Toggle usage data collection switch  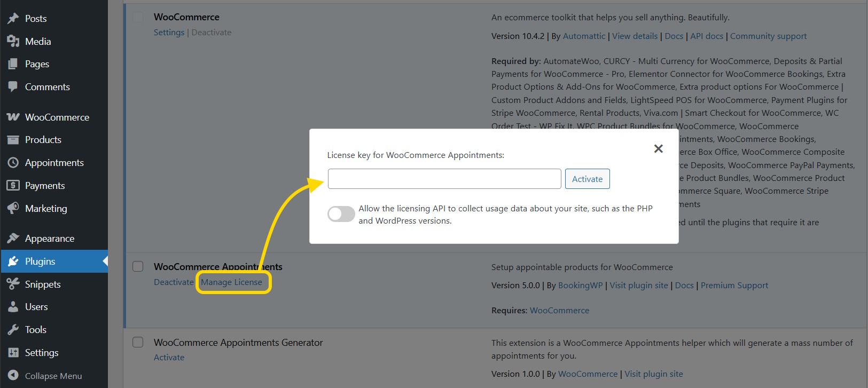[x=341, y=214]
